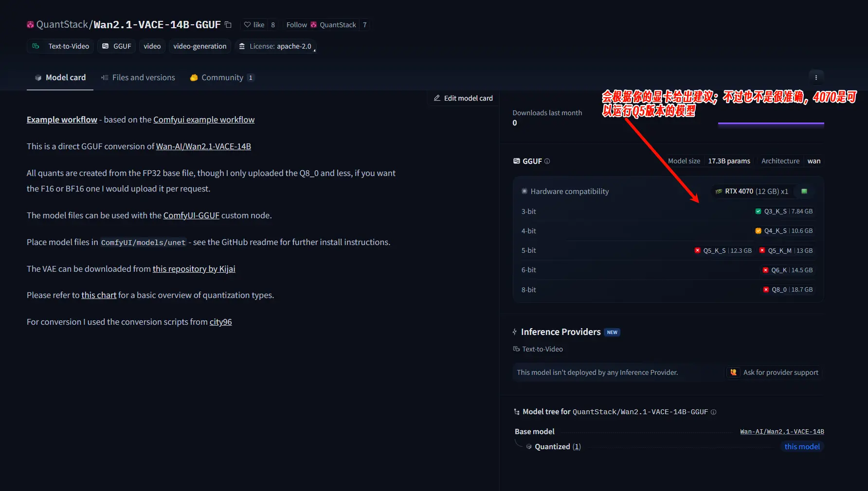Select the License: apache-2.0 tag
868x491 pixels.
tap(275, 46)
